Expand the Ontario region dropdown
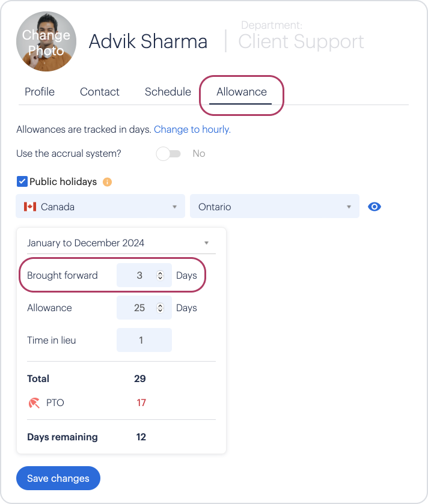The height and width of the screenshot is (504, 428). [x=275, y=207]
